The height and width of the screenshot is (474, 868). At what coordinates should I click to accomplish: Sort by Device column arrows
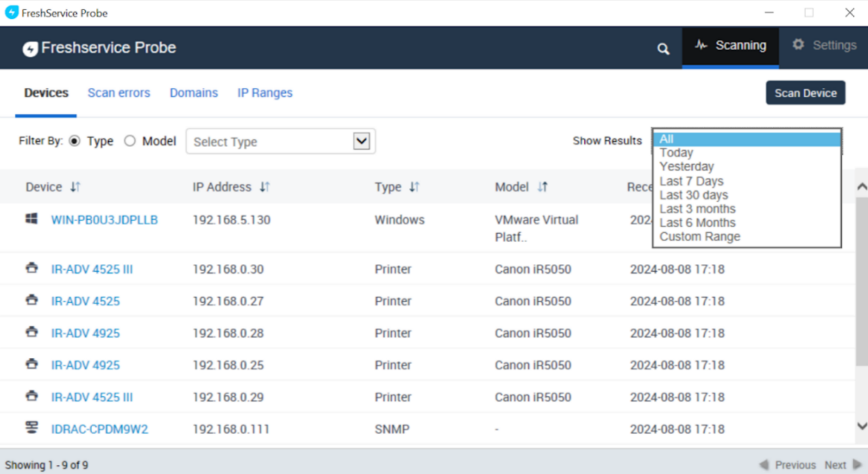click(x=75, y=187)
